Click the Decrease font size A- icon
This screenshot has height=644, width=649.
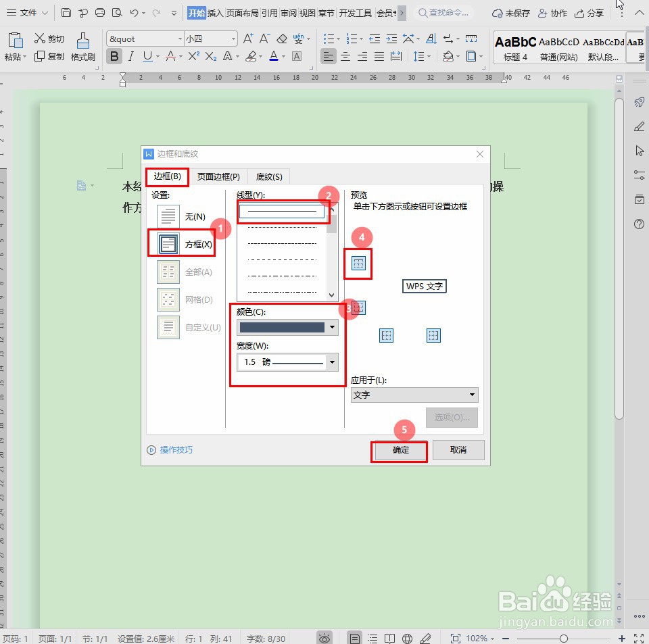(x=265, y=39)
